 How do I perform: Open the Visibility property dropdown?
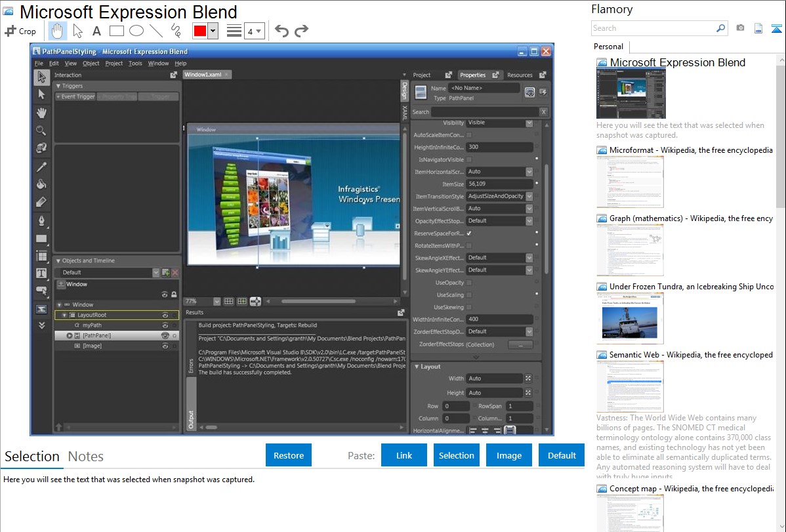point(529,123)
